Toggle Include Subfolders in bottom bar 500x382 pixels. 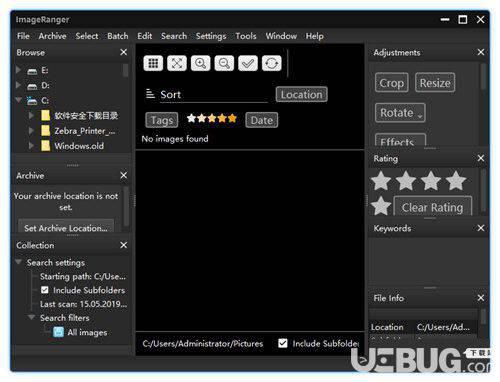pos(283,343)
